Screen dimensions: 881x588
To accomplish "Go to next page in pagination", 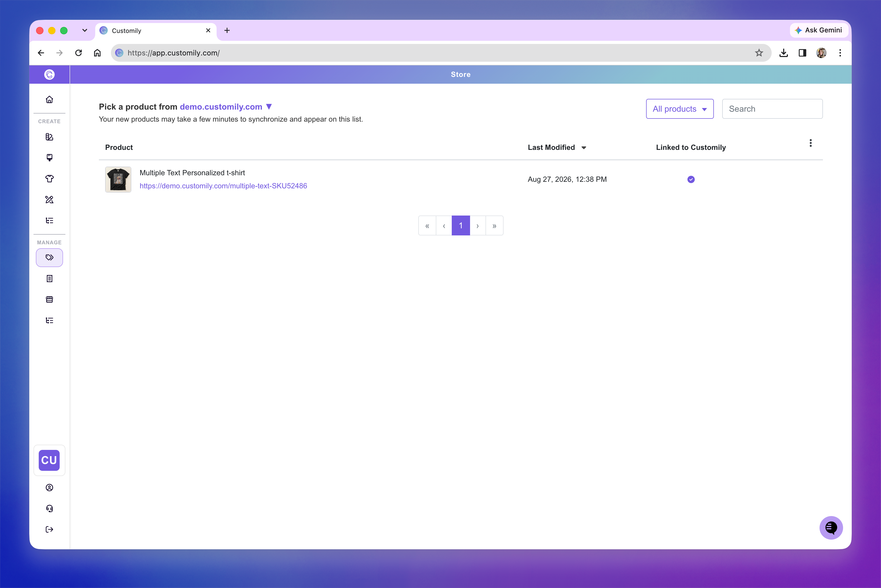I will [x=477, y=225].
